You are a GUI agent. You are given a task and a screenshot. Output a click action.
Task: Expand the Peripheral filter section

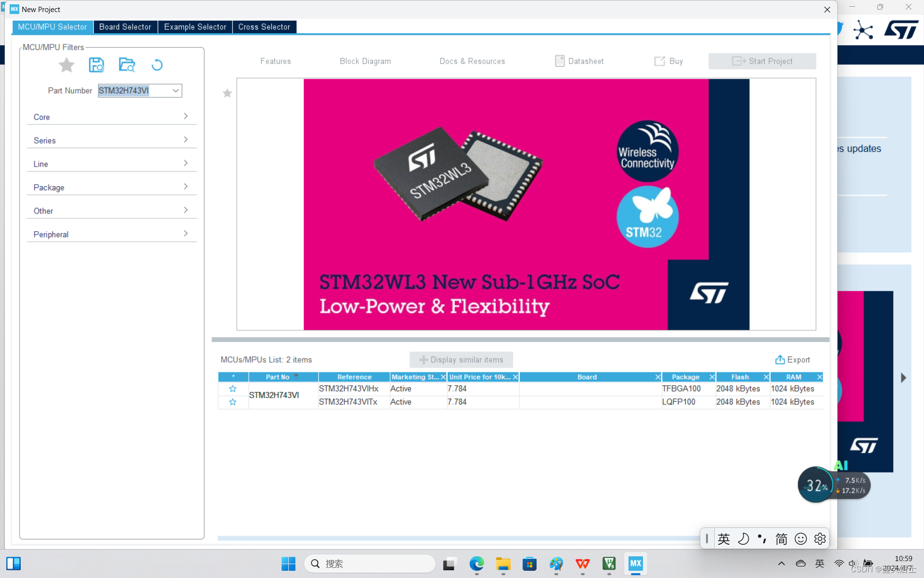112,235
